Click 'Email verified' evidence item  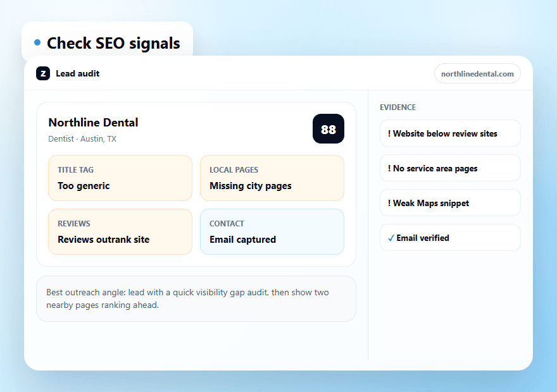point(450,237)
